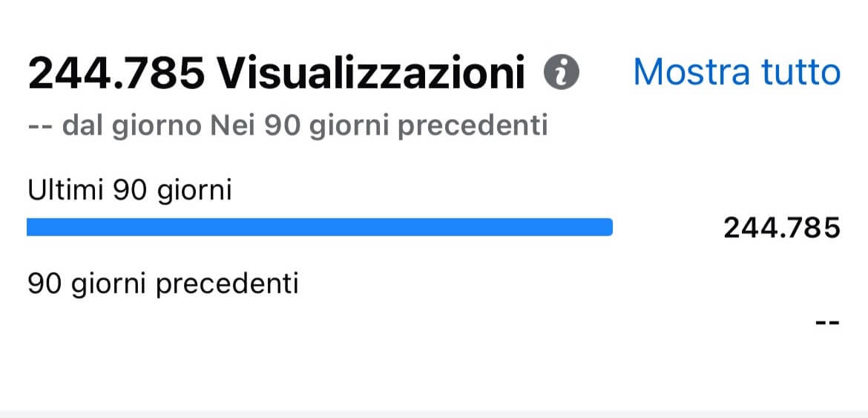Viewport: 868px width, 418px height.
Task: Select the 244.785 value beside the blue bar
Action: point(782,228)
